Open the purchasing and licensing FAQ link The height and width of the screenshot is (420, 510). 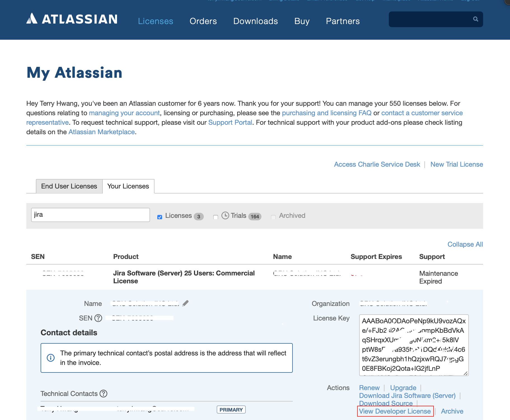click(x=327, y=113)
